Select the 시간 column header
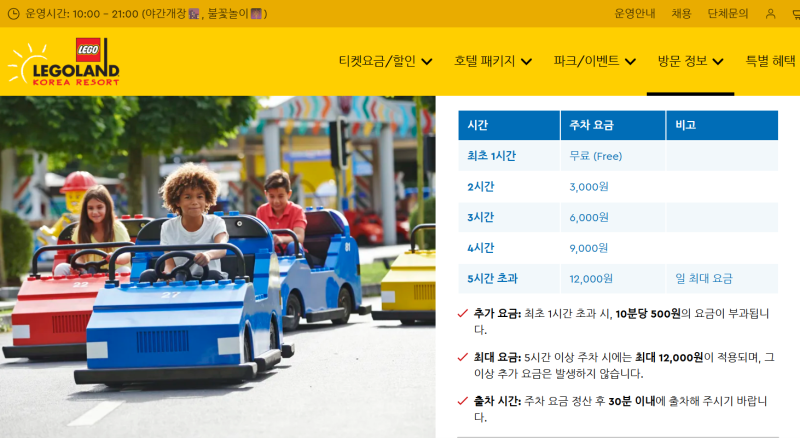The height and width of the screenshot is (438, 800). coord(509,125)
